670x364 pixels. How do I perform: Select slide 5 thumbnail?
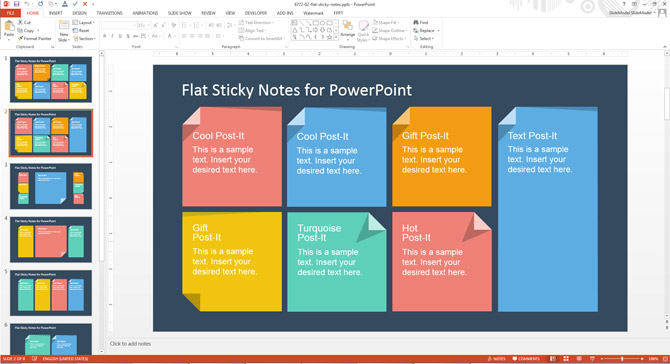pyautogui.click(x=51, y=293)
